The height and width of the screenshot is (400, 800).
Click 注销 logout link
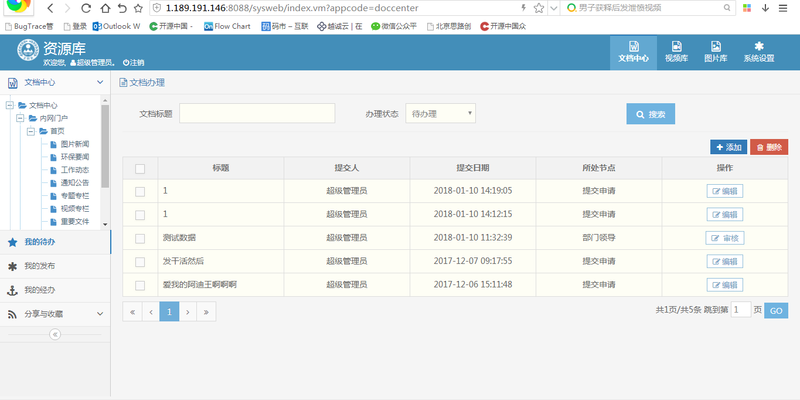(134, 63)
